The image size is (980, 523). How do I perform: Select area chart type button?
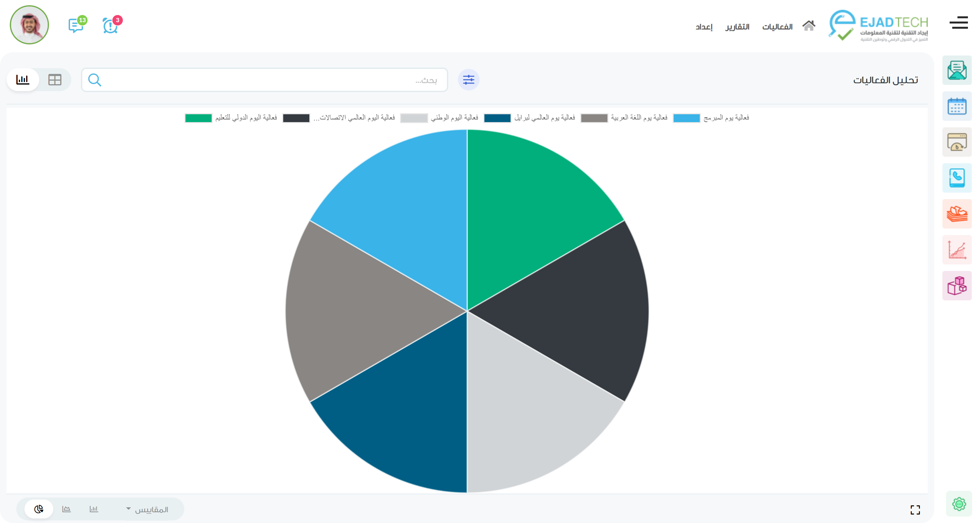click(67, 509)
